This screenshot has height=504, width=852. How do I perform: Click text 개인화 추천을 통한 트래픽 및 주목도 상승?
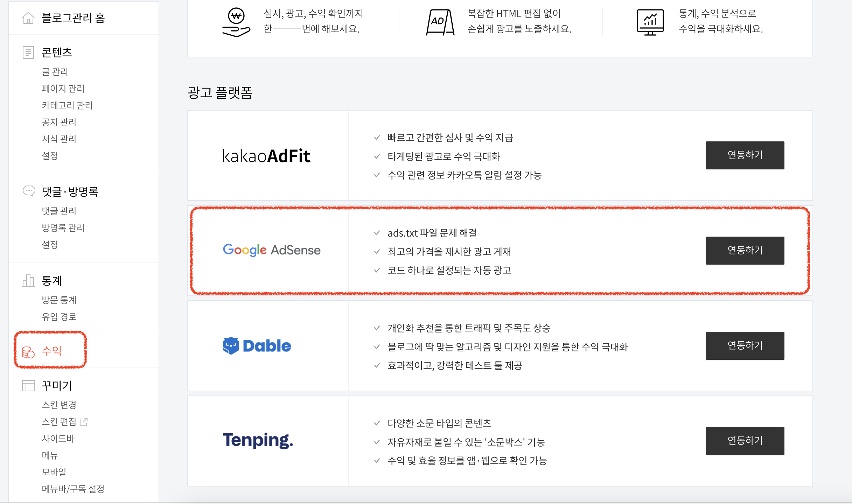[469, 328]
